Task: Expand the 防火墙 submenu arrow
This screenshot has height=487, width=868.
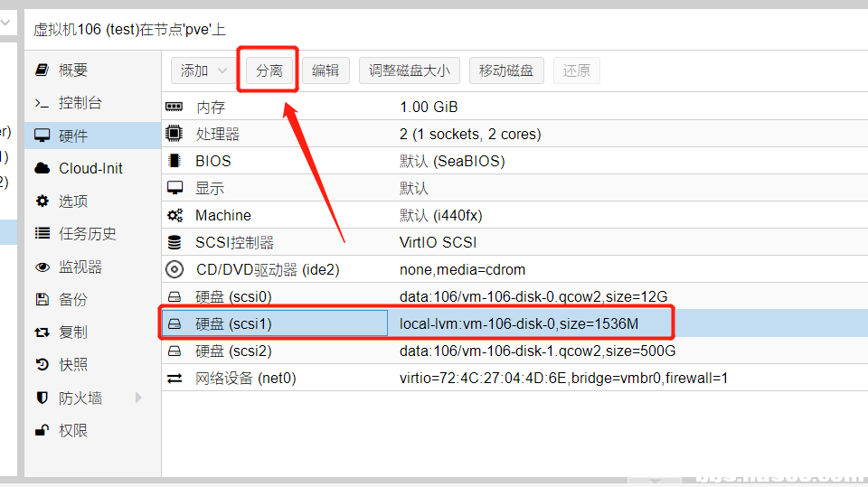Action: pyautogui.click(x=138, y=398)
